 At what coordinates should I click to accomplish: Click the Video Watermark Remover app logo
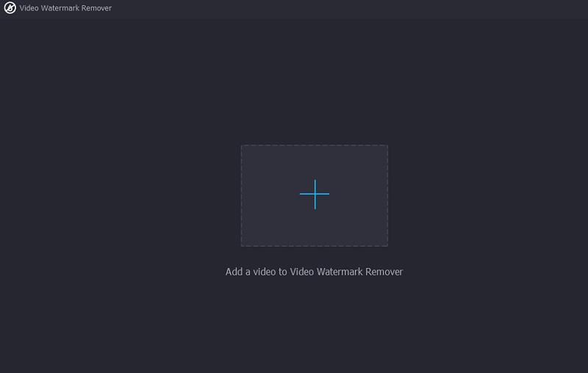tap(10, 8)
